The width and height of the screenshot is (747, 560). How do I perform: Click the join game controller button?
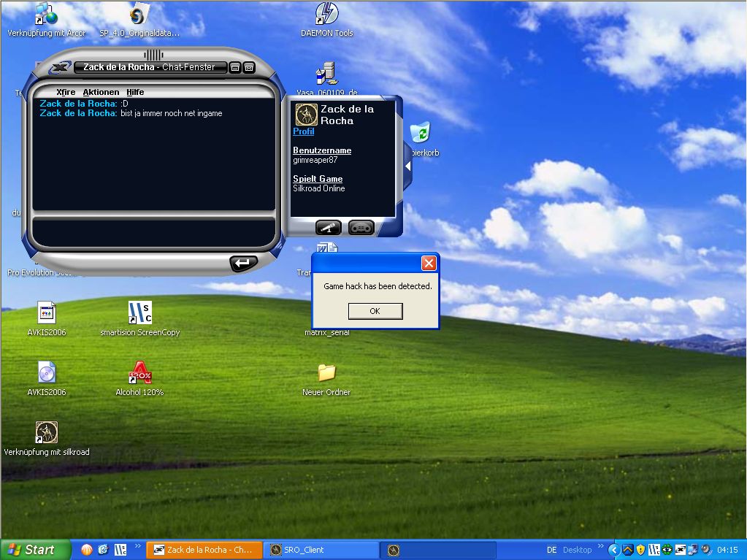(361, 227)
